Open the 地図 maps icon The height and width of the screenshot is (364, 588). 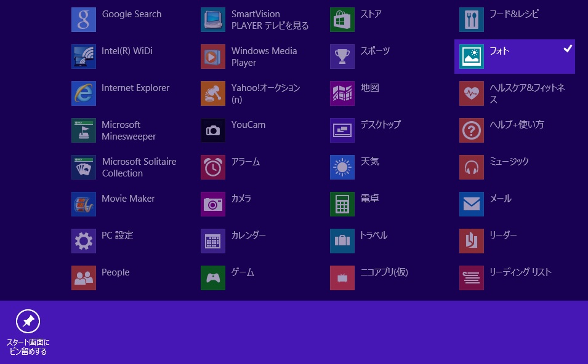pos(342,93)
